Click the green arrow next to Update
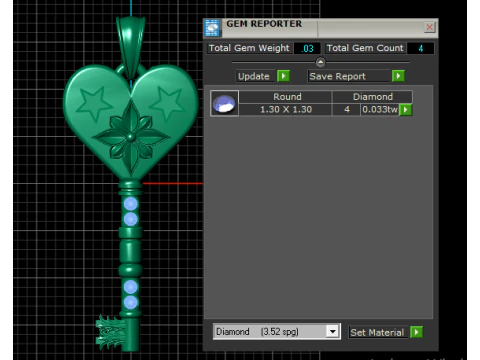Viewport: 480px width, 360px height. pyautogui.click(x=283, y=76)
